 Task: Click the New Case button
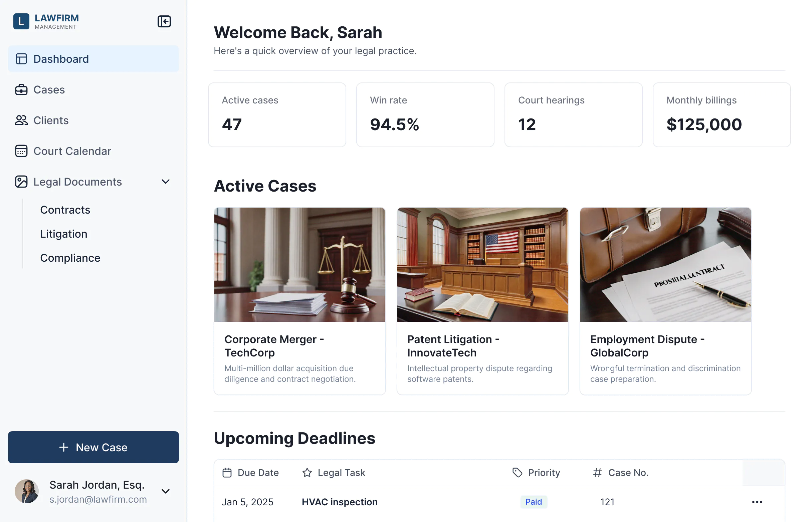coord(93,447)
